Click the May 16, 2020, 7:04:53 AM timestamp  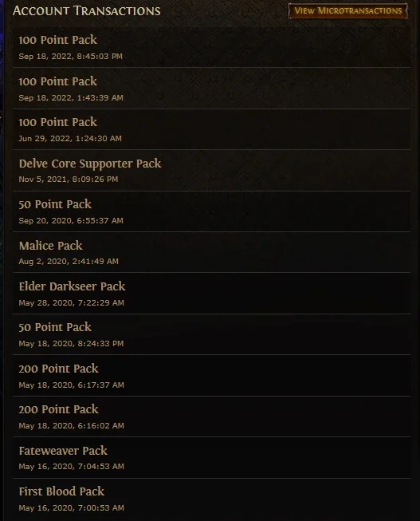tap(72, 467)
